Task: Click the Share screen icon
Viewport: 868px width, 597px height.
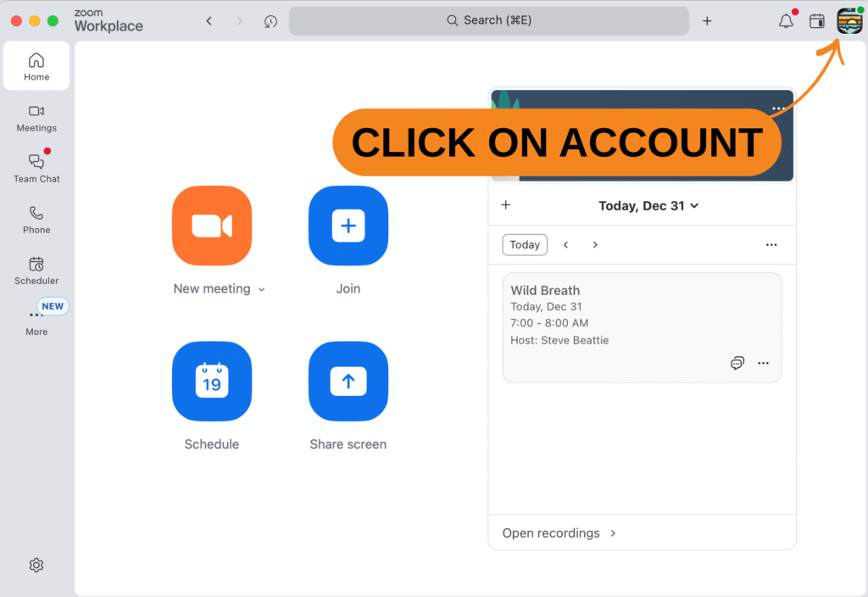Action: (348, 382)
